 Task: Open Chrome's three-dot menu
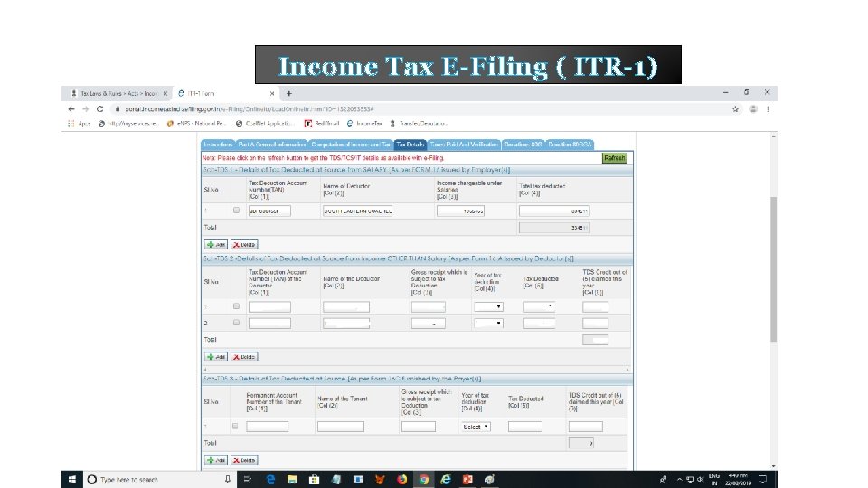(768, 109)
